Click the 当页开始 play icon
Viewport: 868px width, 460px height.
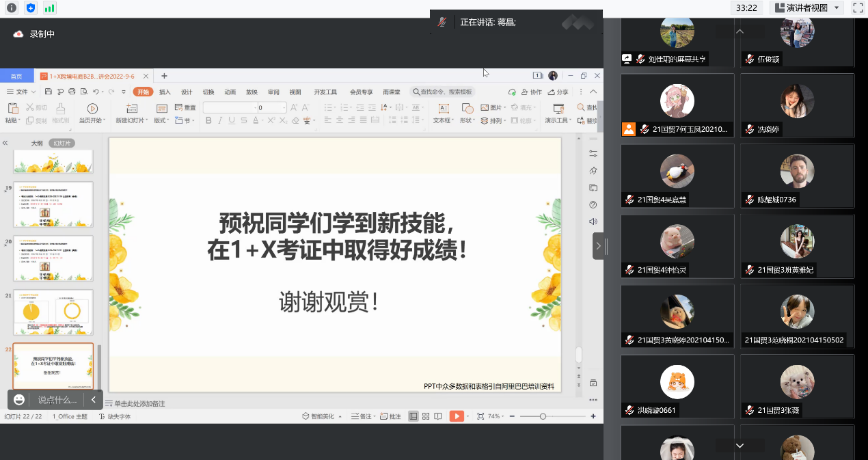coord(92,109)
